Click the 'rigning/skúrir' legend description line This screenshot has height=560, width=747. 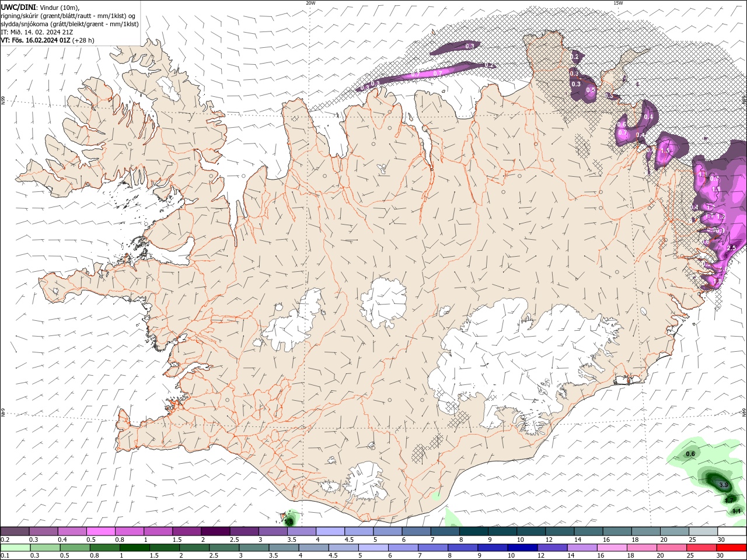69,15
